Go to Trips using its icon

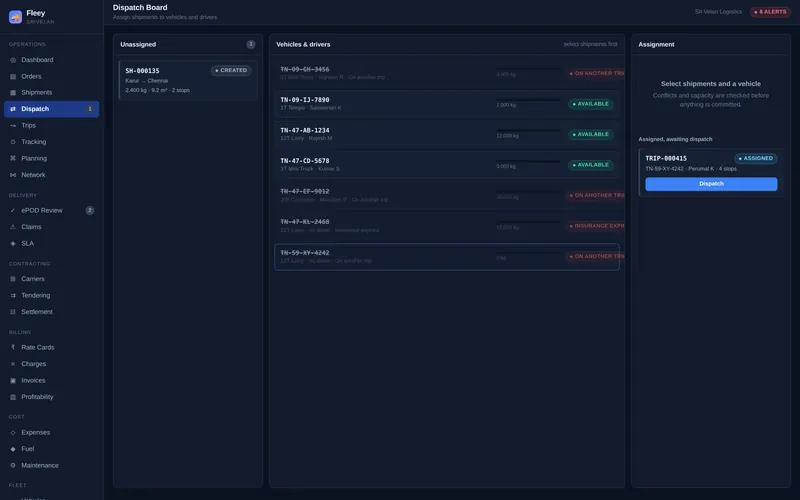click(13, 126)
